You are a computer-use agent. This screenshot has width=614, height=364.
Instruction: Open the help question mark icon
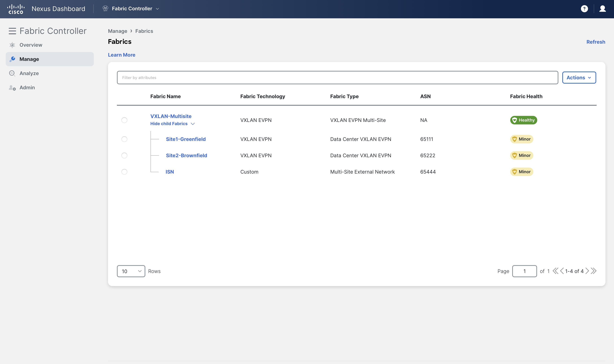point(584,9)
